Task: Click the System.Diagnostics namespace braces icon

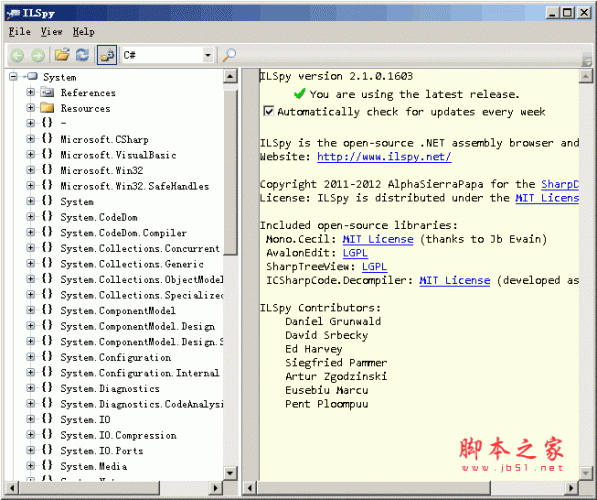Action: 47,388
